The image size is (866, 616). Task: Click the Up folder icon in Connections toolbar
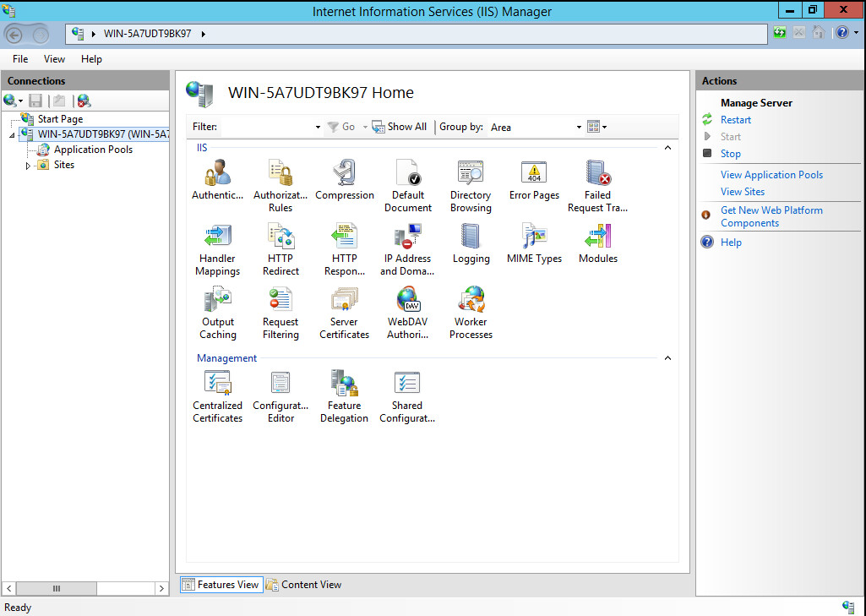click(60, 101)
